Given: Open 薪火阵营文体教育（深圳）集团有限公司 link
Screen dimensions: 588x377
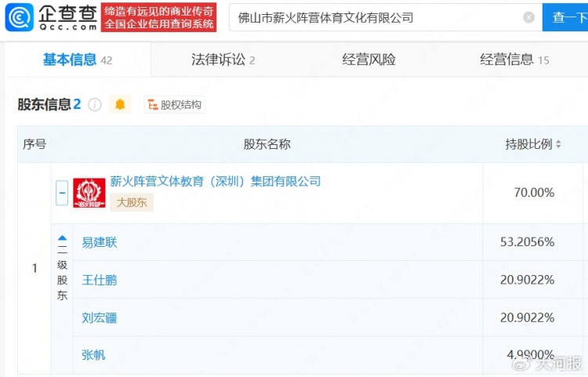Looking at the screenshot, I should (216, 181).
